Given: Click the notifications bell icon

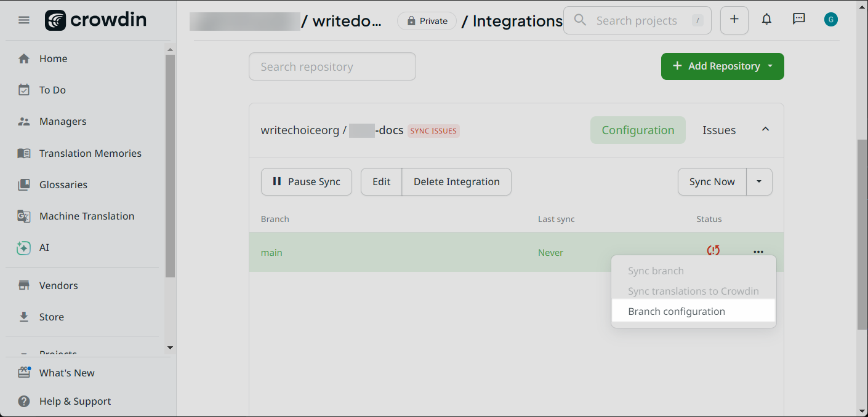Looking at the screenshot, I should (x=766, y=20).
